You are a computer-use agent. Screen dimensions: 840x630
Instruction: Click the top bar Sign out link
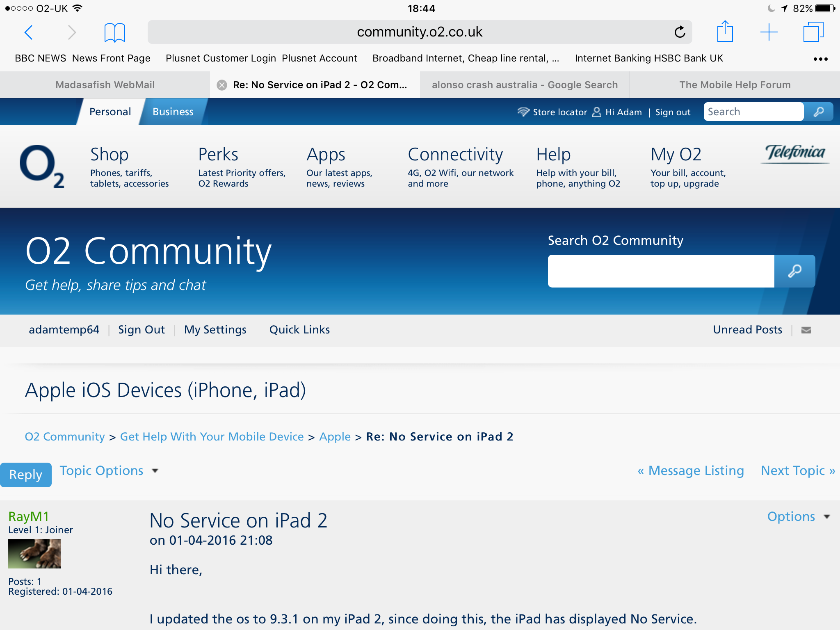[x=673, y=112]
